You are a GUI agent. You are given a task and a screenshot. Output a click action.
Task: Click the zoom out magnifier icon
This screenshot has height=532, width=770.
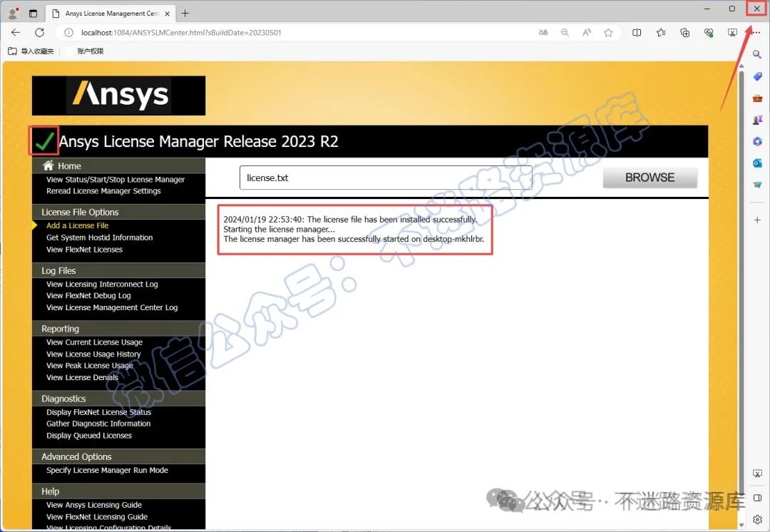(x=565, y=32)
